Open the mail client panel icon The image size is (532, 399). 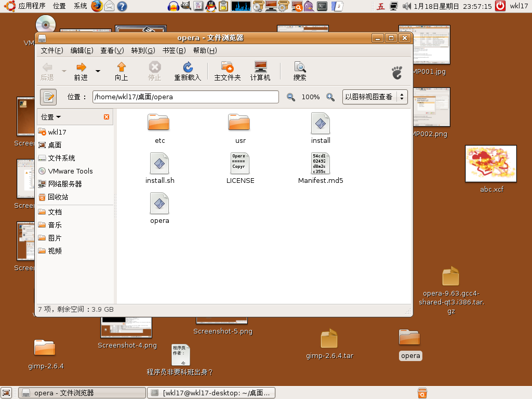(109, 6)
